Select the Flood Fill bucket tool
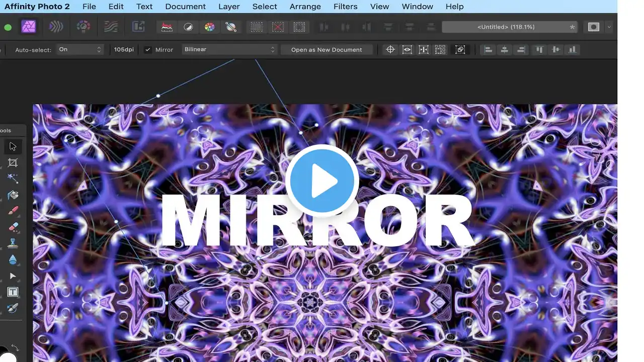 (x=13, y=195)
